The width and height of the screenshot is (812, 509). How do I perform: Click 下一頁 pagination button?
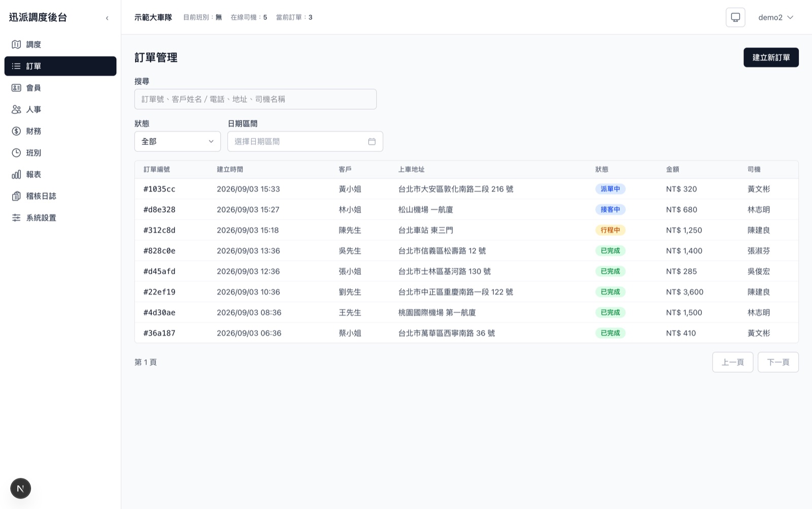tap(778, 362)
